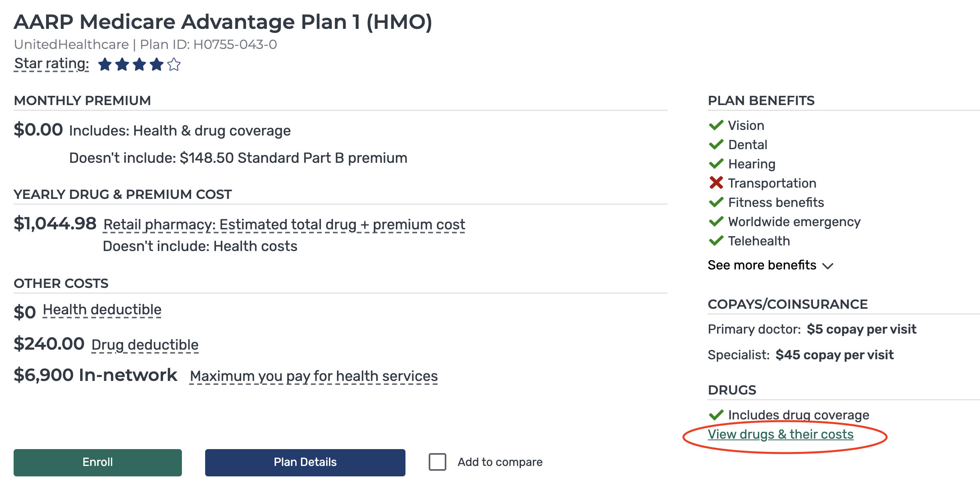
Task: Click the Star rating label for info
Action: [51, 64]
